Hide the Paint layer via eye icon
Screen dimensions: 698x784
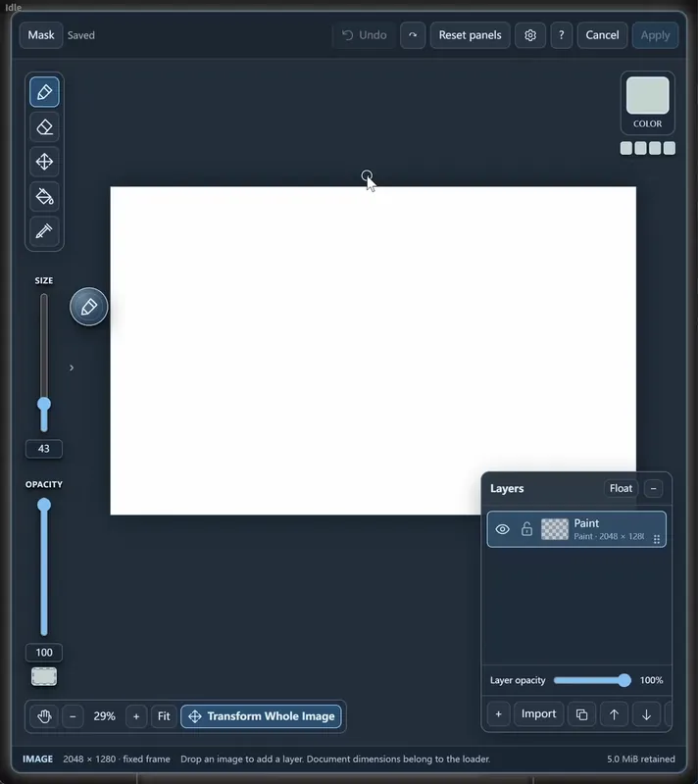(503, 529)
